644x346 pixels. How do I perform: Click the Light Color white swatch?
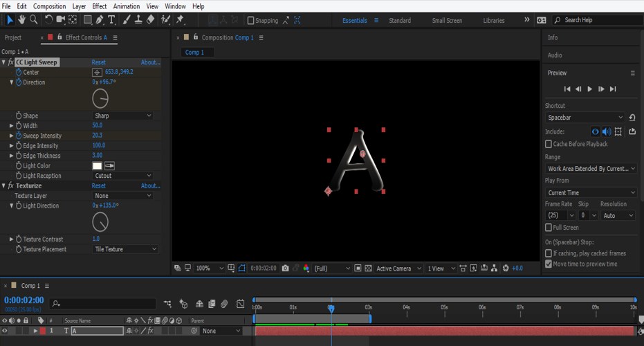[97, 166]
